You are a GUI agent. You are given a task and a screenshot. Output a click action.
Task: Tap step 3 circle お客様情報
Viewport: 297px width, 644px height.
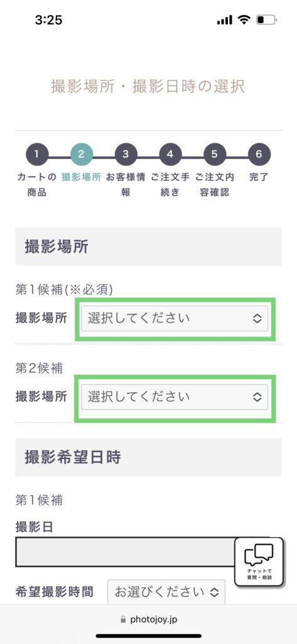click(126, 155)
